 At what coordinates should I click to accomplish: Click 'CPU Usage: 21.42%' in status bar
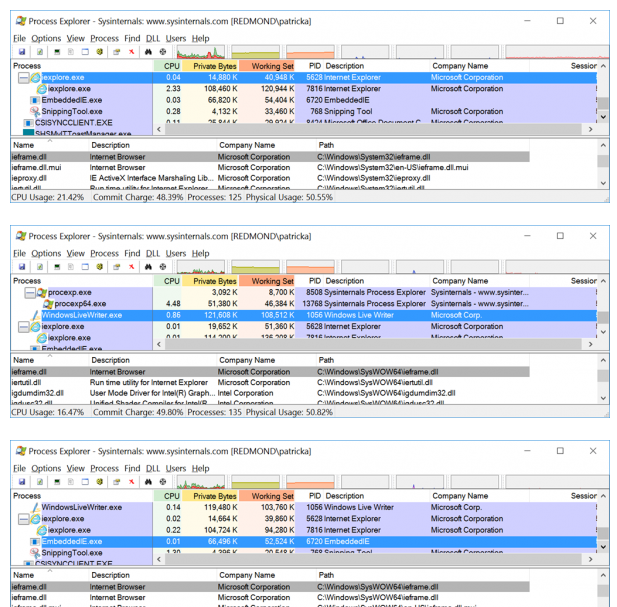pos(48,197)
